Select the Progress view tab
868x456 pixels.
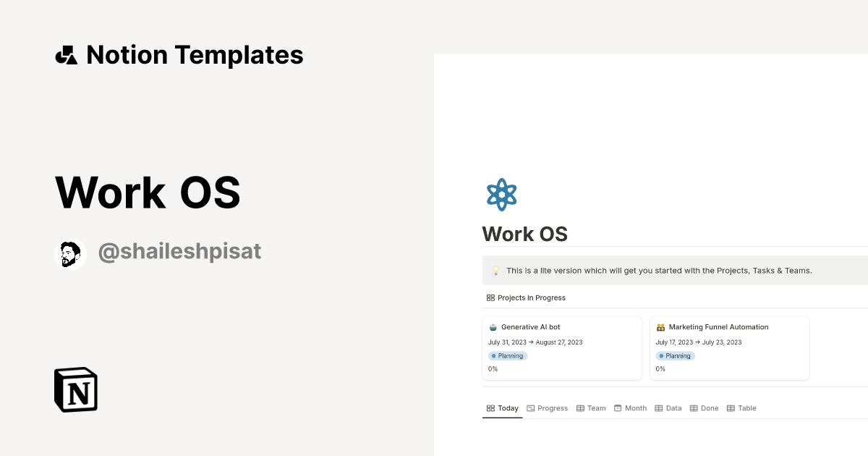click(547, 408)
